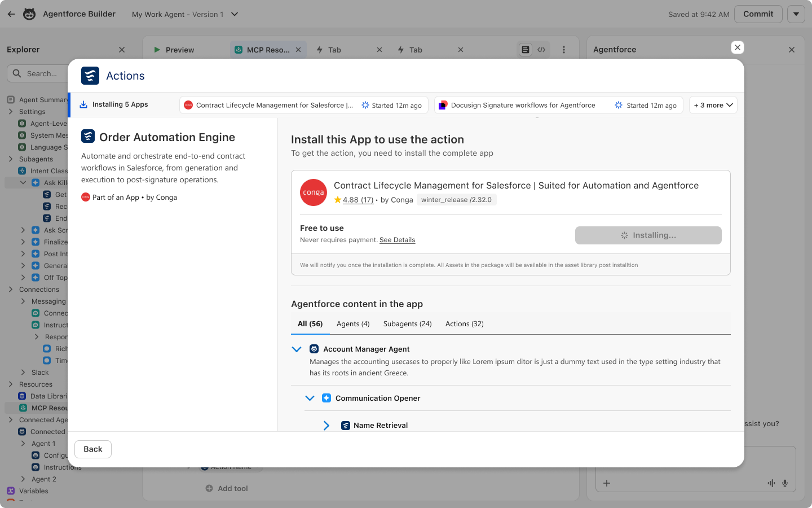Click the Order Automation Engine icon
Viewport: 812px width, 508px height.
coord(88,136)
